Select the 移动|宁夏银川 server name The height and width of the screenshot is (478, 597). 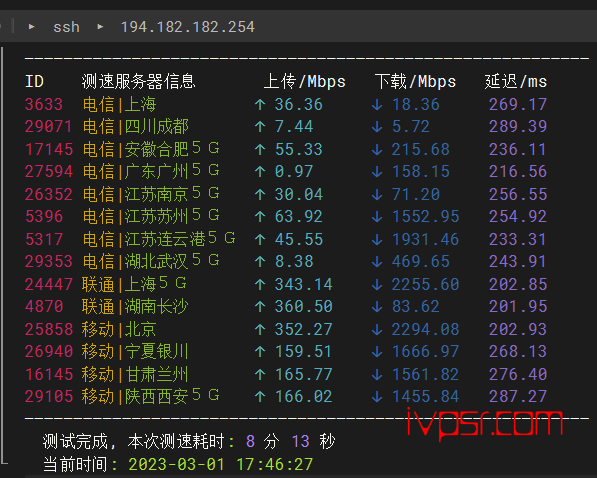tap(135, 351)
